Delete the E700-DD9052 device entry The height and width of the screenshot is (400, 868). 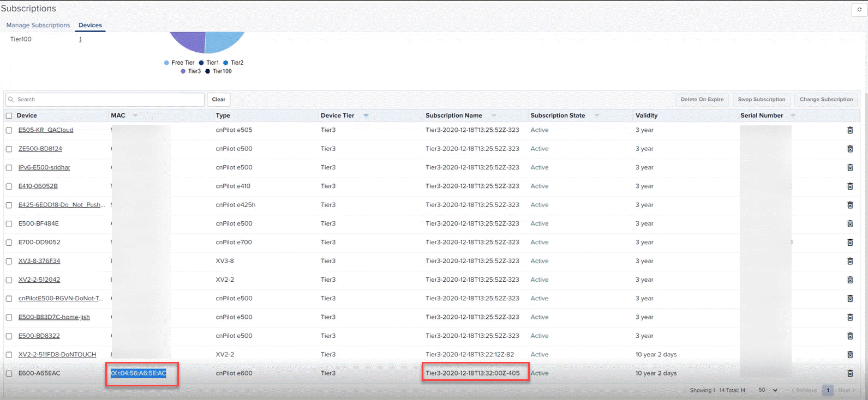click(x=849, y=243)
